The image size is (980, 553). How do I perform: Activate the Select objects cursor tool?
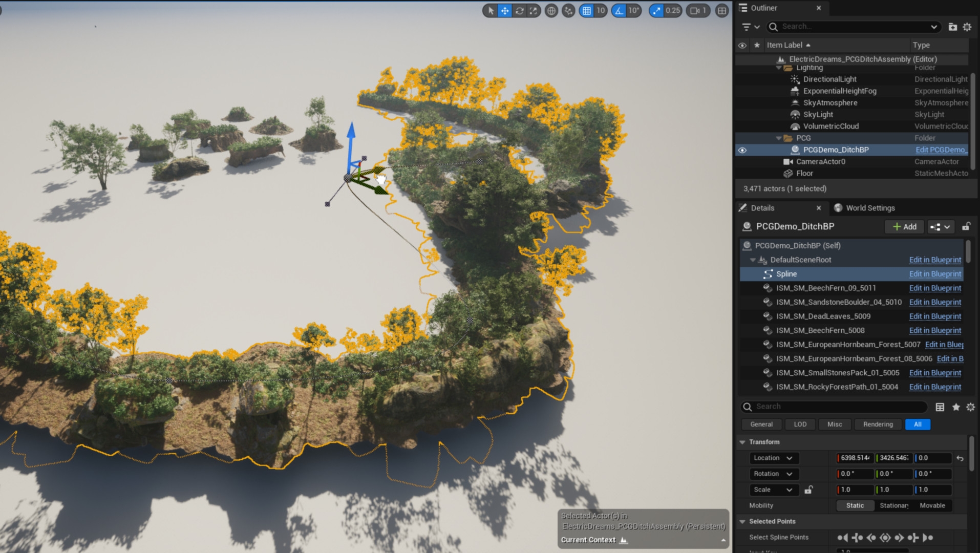click(491, 10)
